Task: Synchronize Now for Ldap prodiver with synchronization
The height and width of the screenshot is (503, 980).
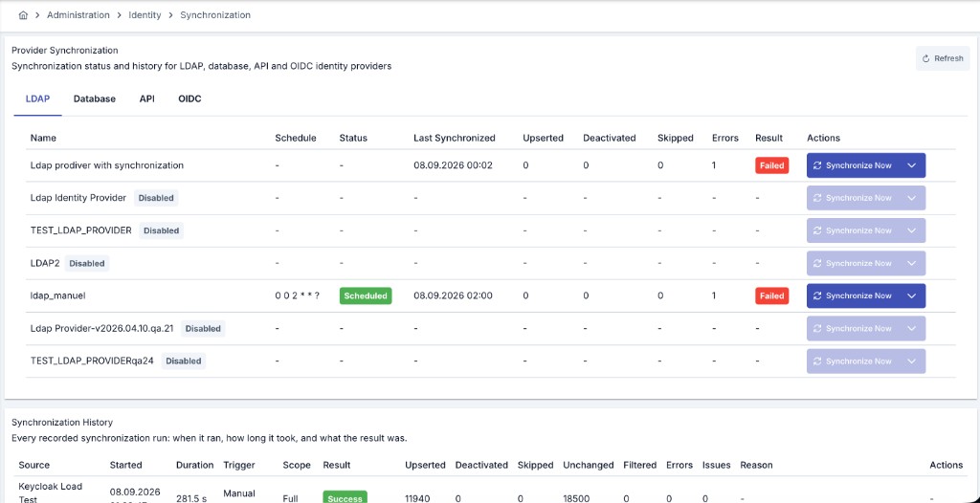Action: pyautogui.click(x=852, y=165)
